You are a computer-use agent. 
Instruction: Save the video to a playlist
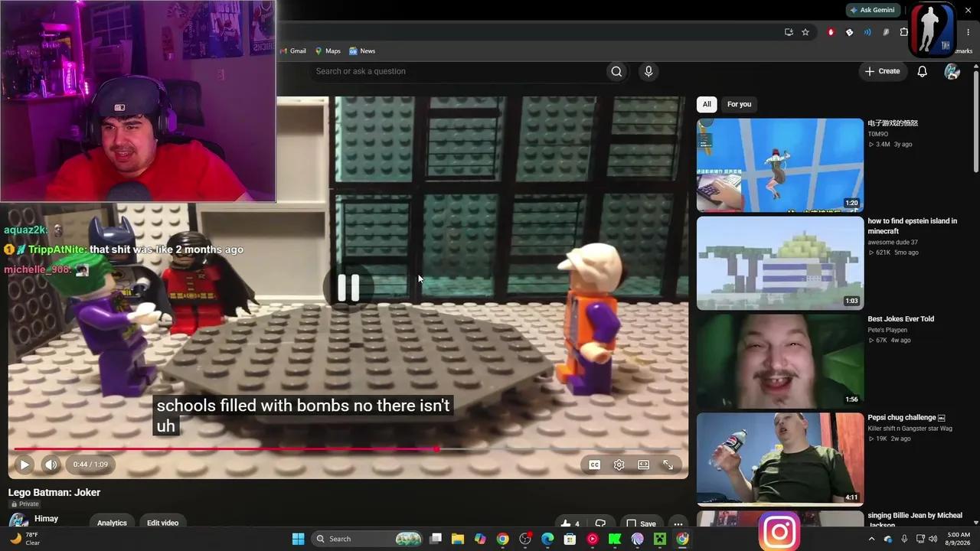(x=642, y=524)
